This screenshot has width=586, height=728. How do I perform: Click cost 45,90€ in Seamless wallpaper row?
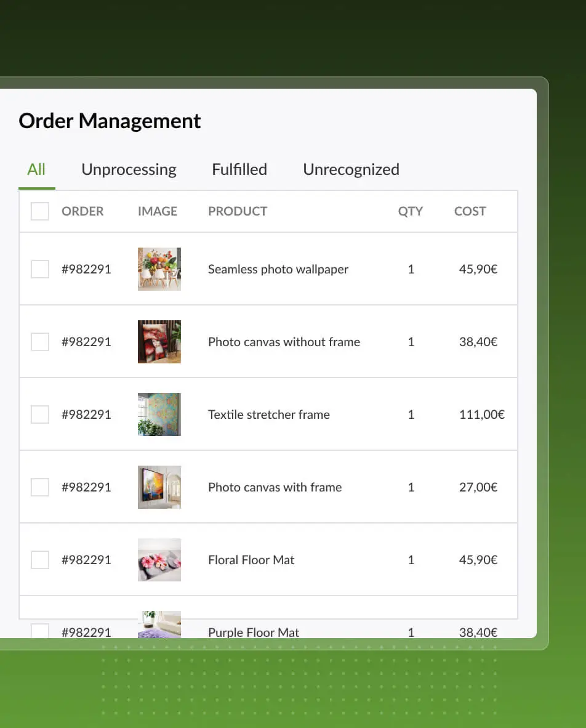[x=478, y=269]
